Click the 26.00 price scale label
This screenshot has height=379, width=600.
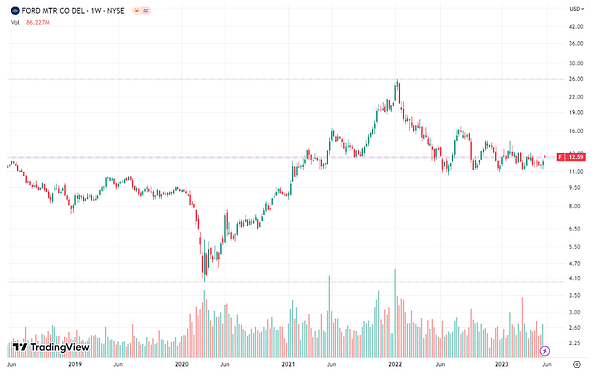tap(576, 79)
